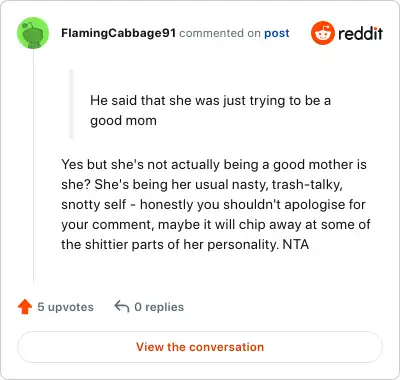The image size is (400, 380).
Task: Click the quoted words "good mom"
Action: click(x=123, y=121)
